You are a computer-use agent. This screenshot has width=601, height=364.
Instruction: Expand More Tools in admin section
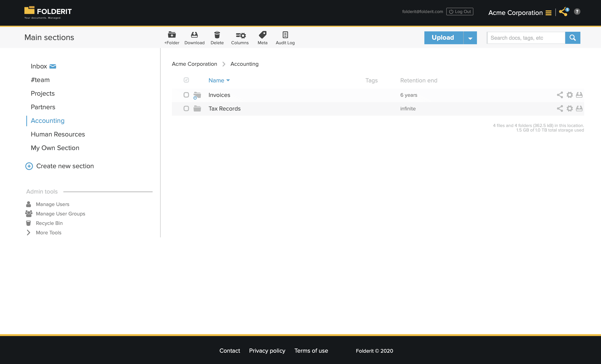[48, 232]
